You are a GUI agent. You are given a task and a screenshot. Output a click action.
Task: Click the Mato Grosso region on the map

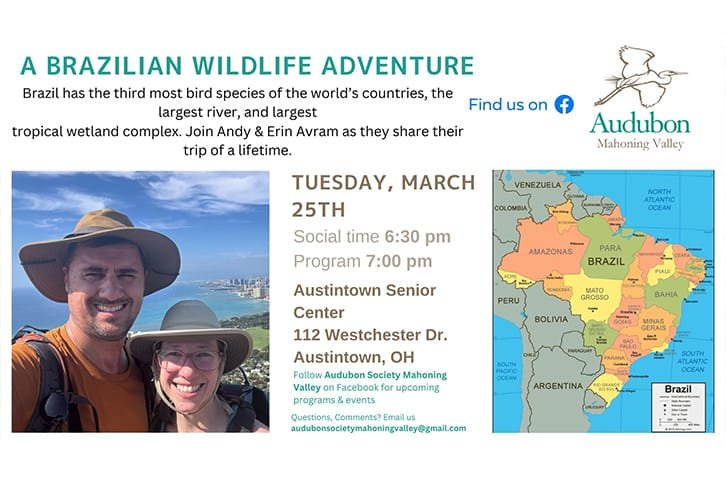(x=594, y=294)
